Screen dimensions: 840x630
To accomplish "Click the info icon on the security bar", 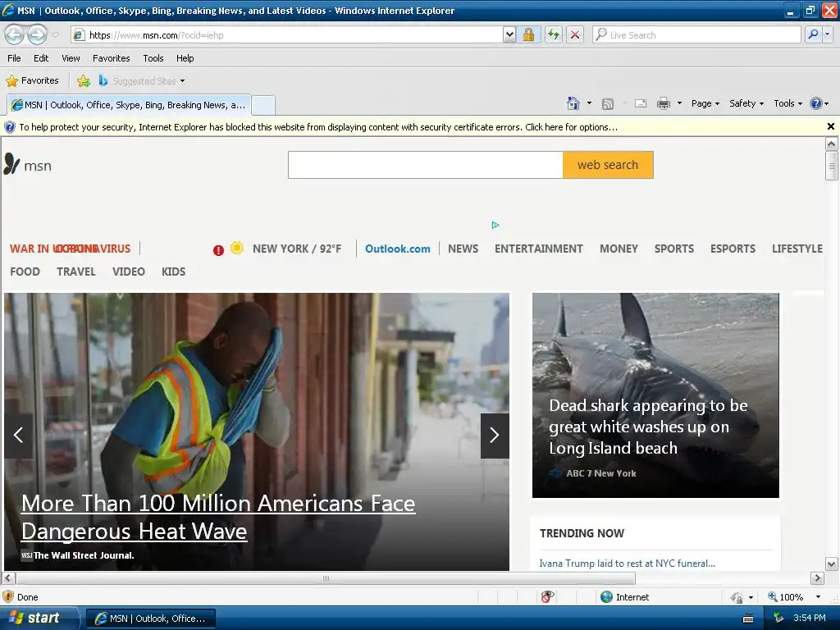I will point(10,127).
